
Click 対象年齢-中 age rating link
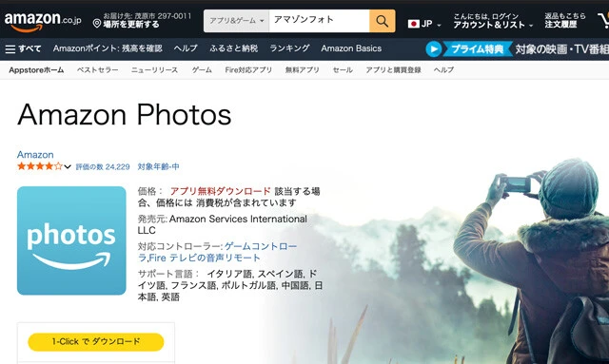pyautogui.click(x=159, y=167)
